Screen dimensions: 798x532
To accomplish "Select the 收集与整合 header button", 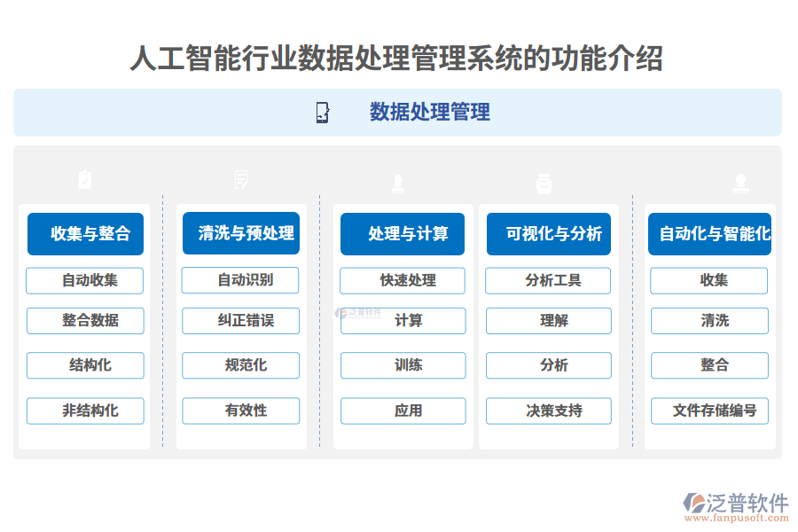I will tap(84, 234).
